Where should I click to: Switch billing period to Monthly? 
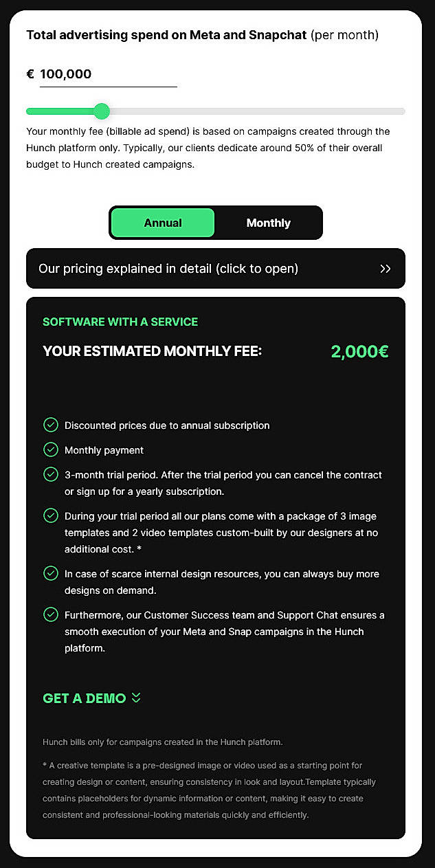pyautogui.click(x=268, y=223)
